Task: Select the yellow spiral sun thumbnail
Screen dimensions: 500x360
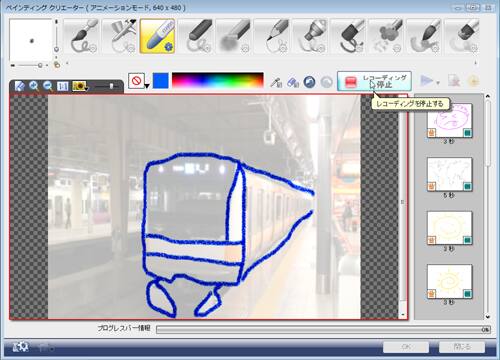Action: tap(450, 281)
